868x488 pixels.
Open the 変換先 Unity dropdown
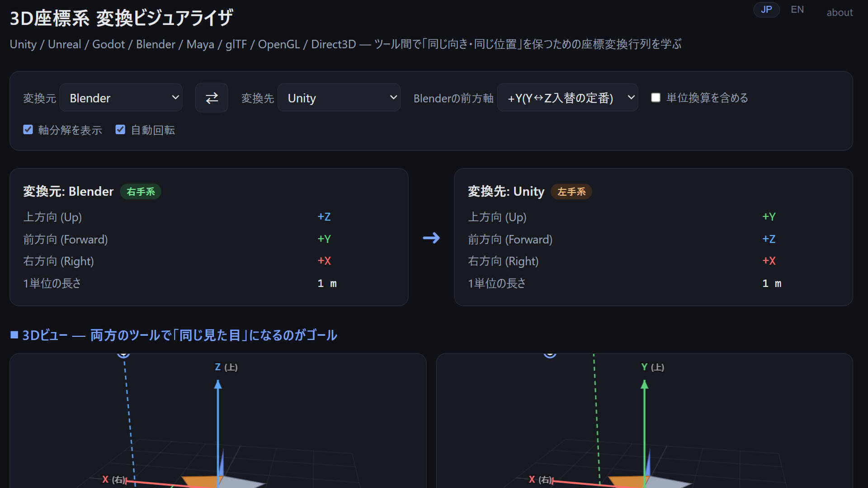[x=339, y=98]
